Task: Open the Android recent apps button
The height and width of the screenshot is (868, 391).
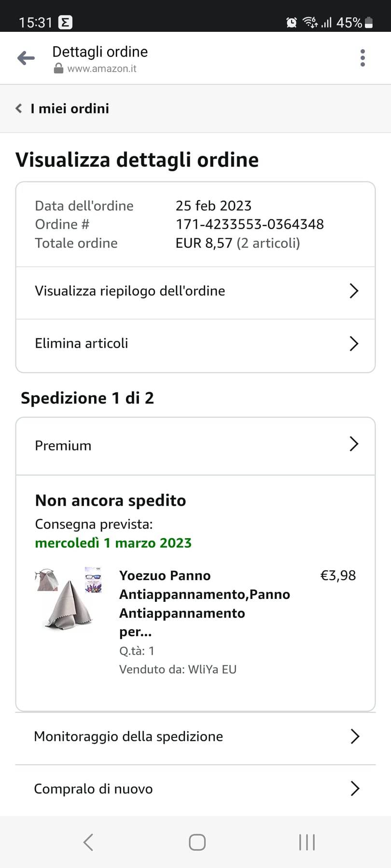Action: point(307,842)
